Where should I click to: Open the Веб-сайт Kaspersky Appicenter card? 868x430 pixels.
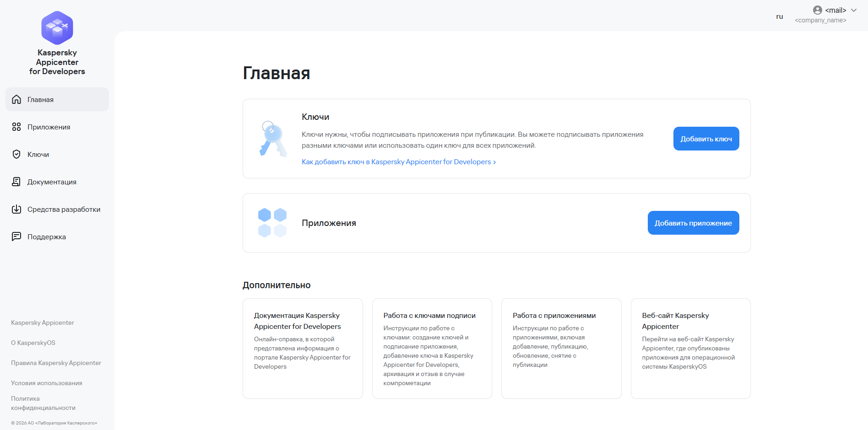coord(691,349)
